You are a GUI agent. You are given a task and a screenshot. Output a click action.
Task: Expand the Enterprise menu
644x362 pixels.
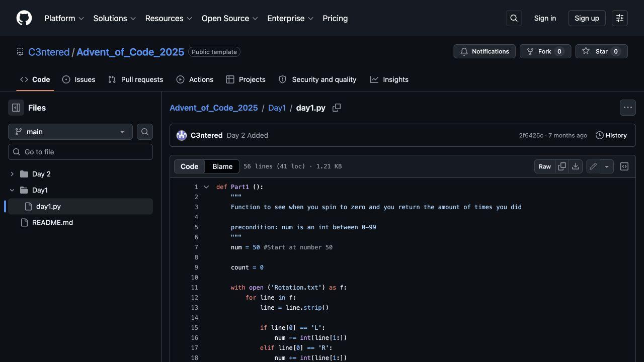pyautogui.click(x=290, y=18)
